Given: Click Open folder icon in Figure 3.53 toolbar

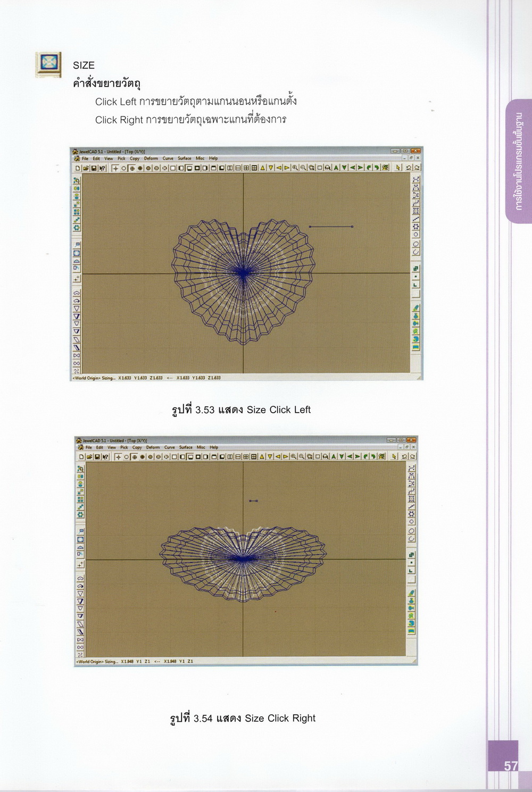Looking at the screenshot, I should pyautogui.click(x=86, y=168).
